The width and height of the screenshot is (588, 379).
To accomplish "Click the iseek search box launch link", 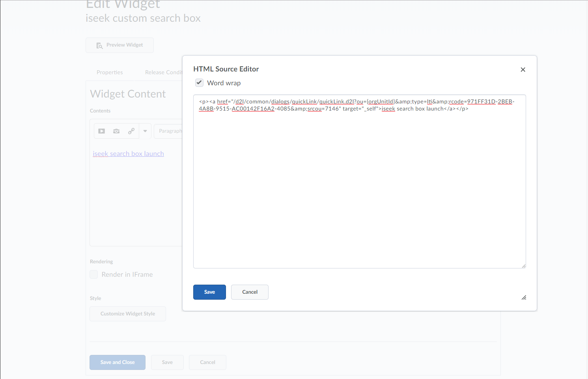I will coord(128,154).
